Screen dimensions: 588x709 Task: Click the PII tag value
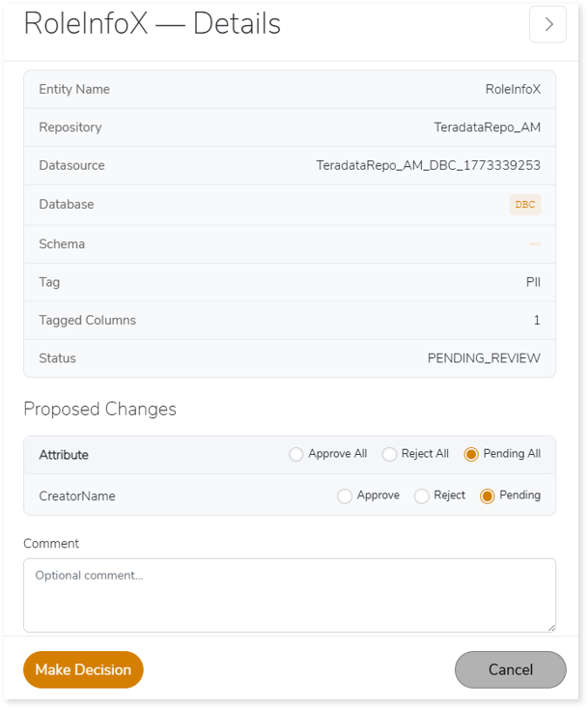point(532,282)
